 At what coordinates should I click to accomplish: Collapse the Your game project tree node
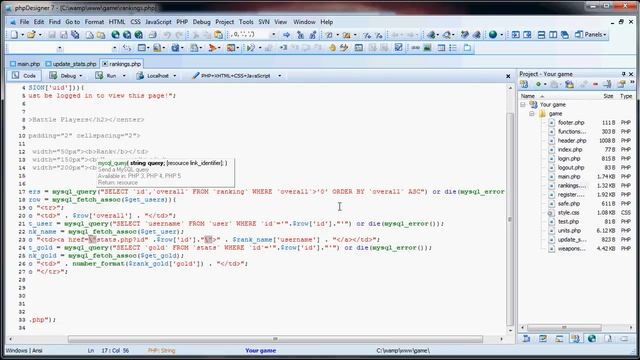click(523, 105)
